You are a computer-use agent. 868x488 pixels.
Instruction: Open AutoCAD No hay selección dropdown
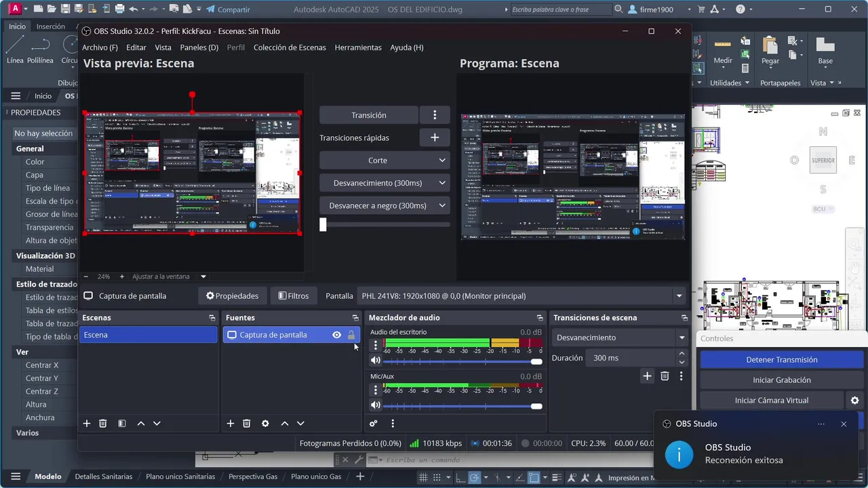(x=43, y=134)
